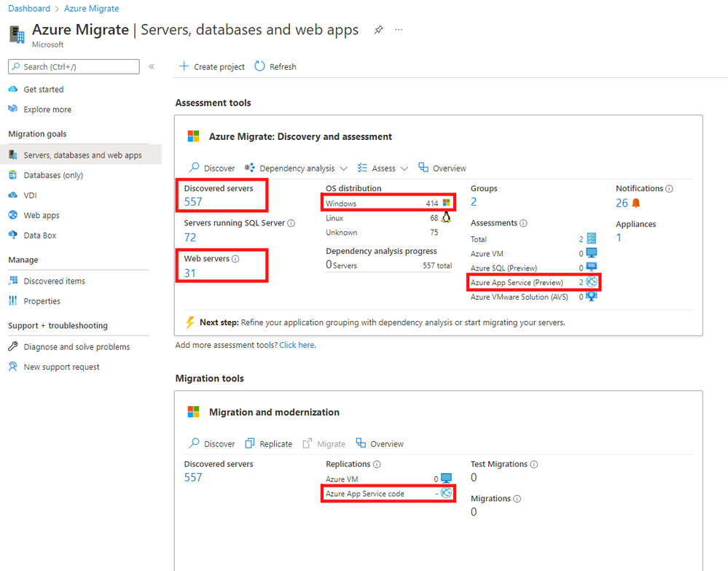Viewport: 728px width, 571px height.
Task: Open the 26 notifications link
Action: click(x=622, y=203)
